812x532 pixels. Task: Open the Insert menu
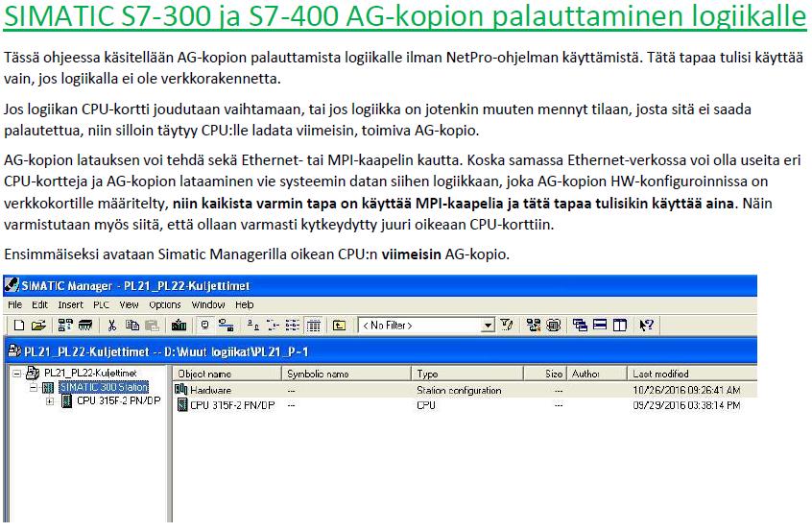click(x=70, y=304)
